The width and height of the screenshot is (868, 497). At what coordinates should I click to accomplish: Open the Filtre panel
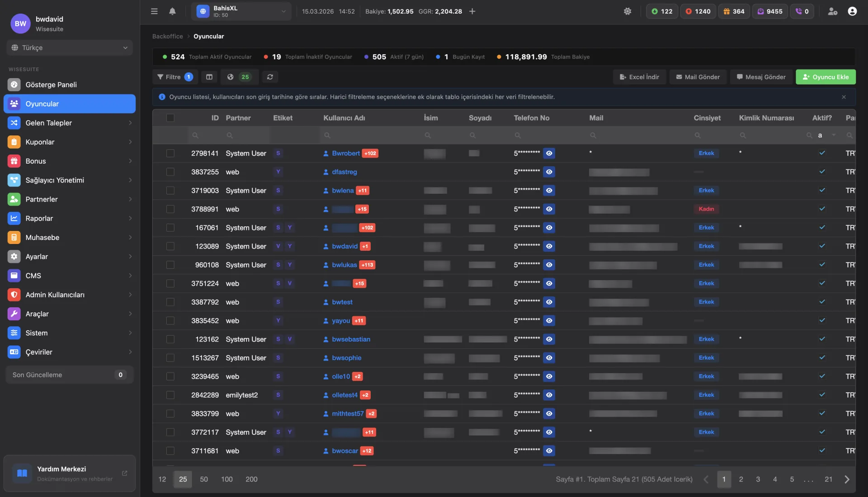coord(174,77)
